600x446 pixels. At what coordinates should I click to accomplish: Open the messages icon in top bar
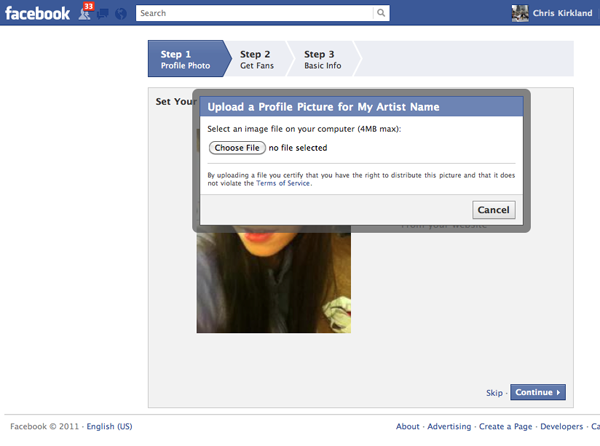click(103, 14)
